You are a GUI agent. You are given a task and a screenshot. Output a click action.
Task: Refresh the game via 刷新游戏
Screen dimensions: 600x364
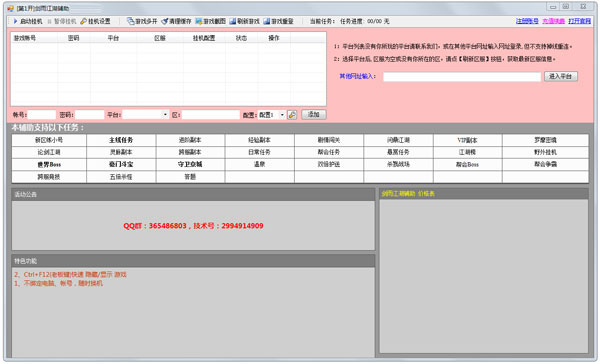(244, 21)
